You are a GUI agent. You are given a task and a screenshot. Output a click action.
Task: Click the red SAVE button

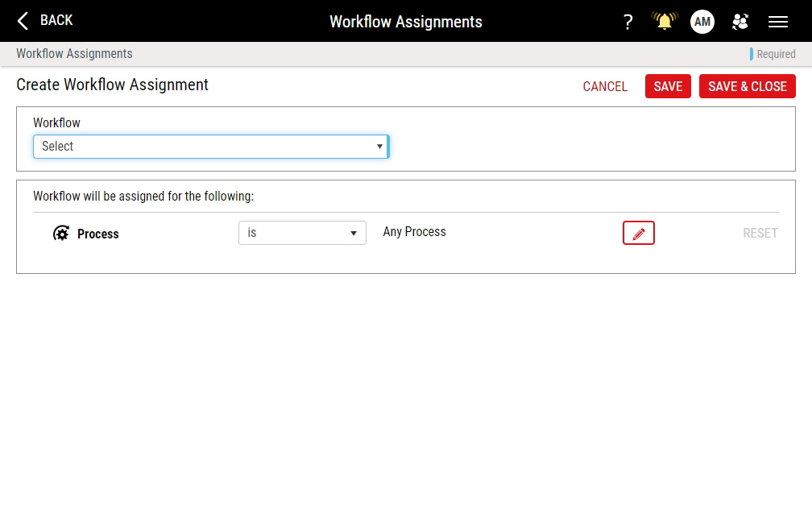click(x=668, y=86)
